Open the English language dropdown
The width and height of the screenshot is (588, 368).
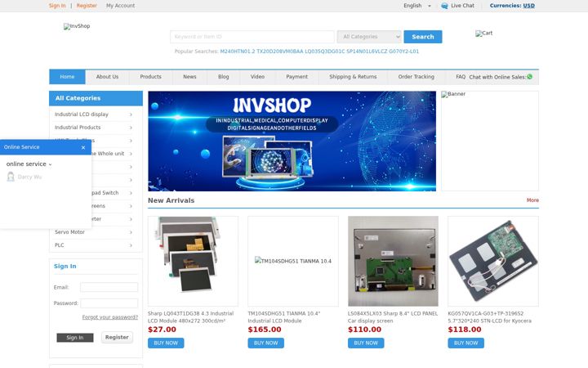click(x=417, y=6)
